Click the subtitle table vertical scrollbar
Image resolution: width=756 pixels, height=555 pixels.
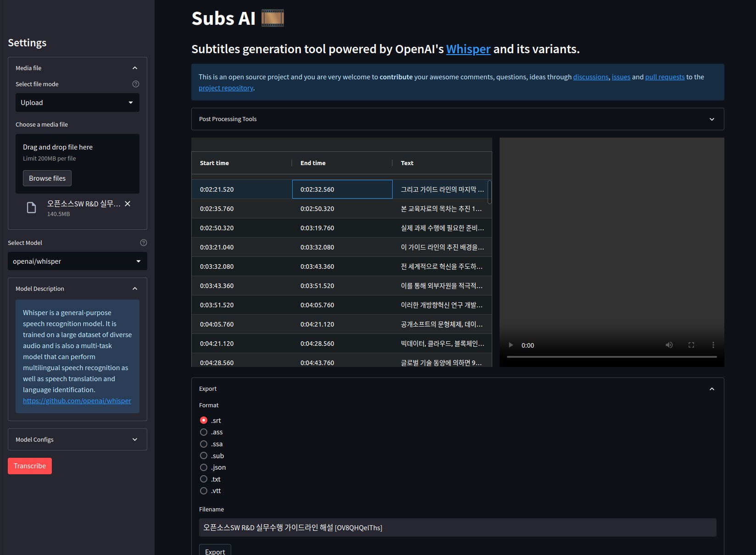489,192
